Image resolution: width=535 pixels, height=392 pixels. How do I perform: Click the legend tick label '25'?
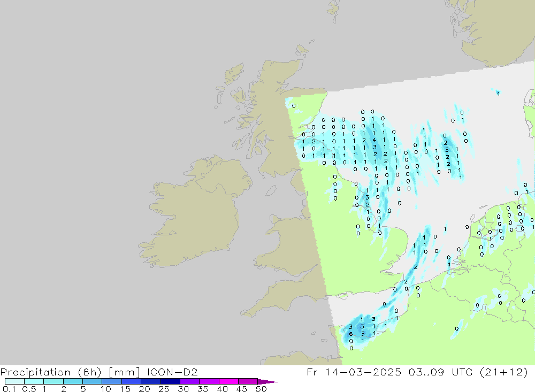[164, 389]
